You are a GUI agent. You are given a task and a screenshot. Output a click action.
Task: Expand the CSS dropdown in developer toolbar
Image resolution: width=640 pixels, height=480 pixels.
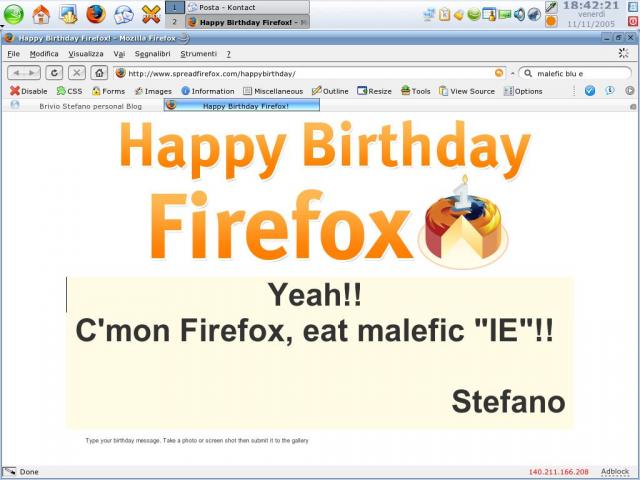click(x=69, y=91)
